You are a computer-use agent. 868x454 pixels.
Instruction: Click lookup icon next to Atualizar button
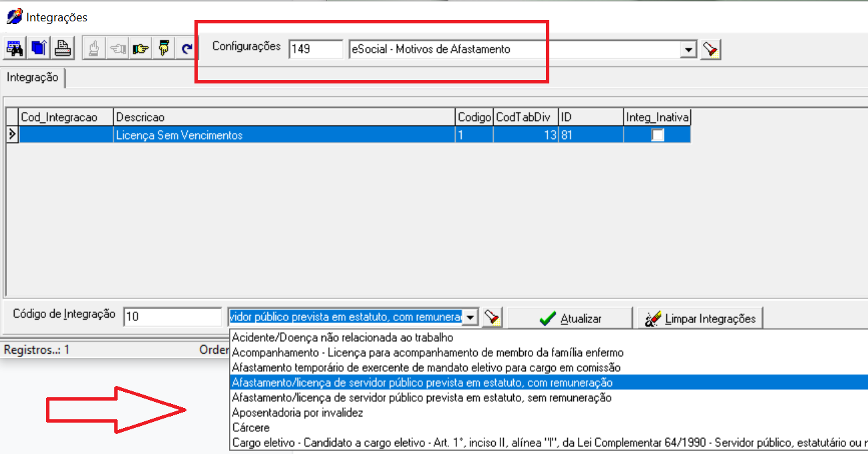(492, 318)
